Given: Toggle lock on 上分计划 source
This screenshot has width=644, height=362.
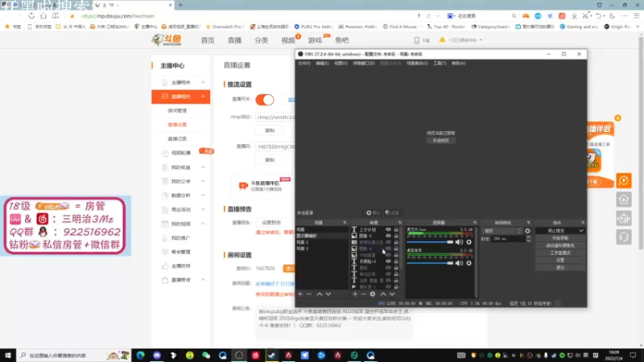Looking at the screenshot, I should (396, 230).
